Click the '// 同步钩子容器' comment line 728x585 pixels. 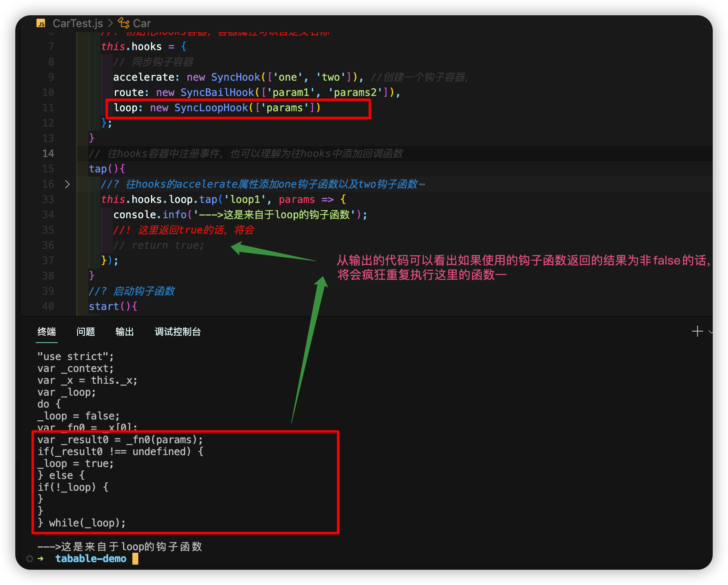[x=153, y=62]
